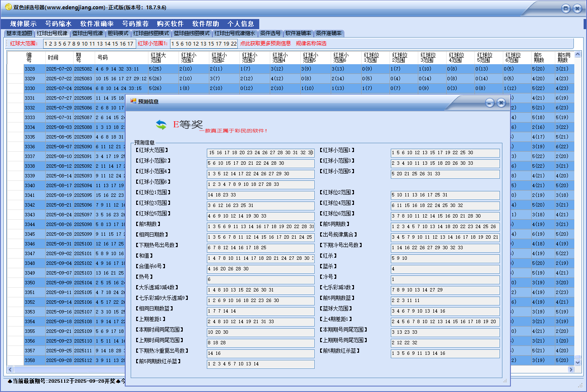Viewport: 587px width, 392px height.
Task: Click the 点此获取更多预测信息 link
Action: 265,44
